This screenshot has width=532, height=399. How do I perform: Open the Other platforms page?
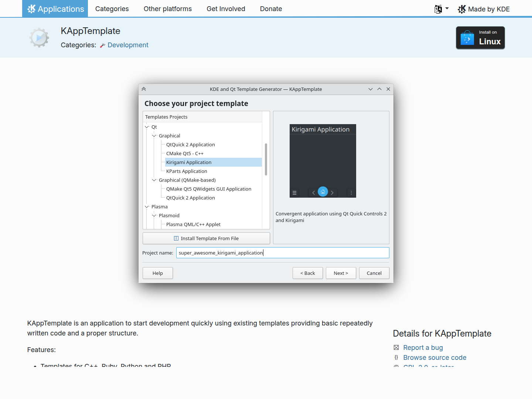pyautogui.click(x=168, y=9)
